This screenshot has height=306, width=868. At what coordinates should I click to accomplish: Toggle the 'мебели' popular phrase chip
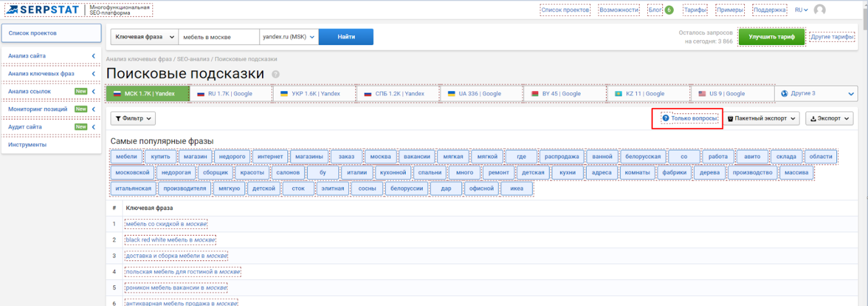tap(127, 157)
